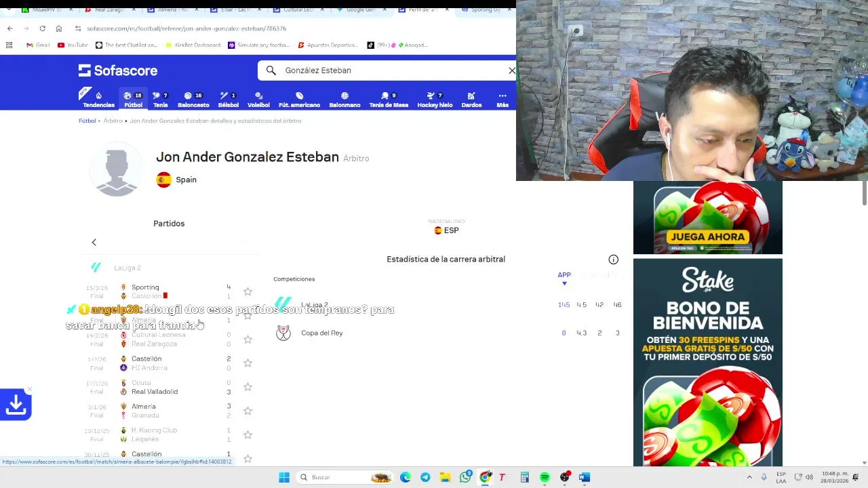Expand the Más sports menu
The height and width of the screenshot is (488, 868).
coord(502,100)
